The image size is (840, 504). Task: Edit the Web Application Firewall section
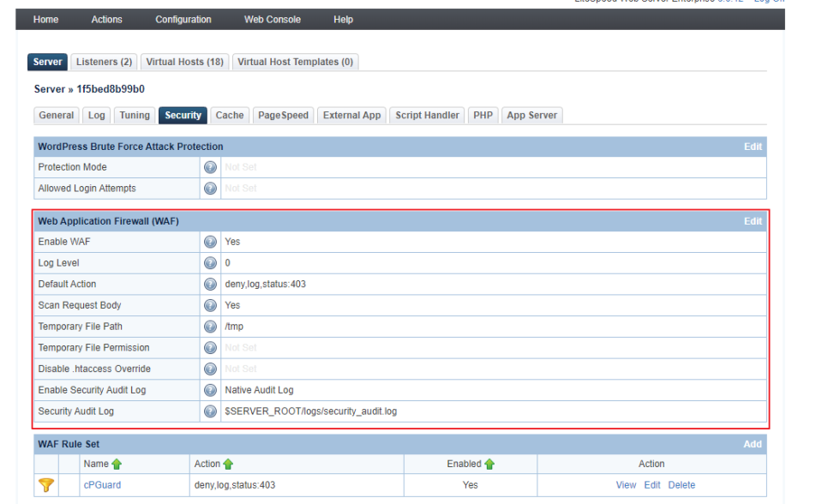pos(753,220)
